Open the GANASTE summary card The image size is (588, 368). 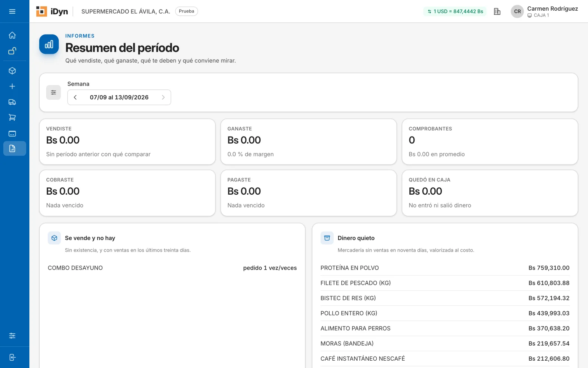pyautogui.click(x=308, y=142)
